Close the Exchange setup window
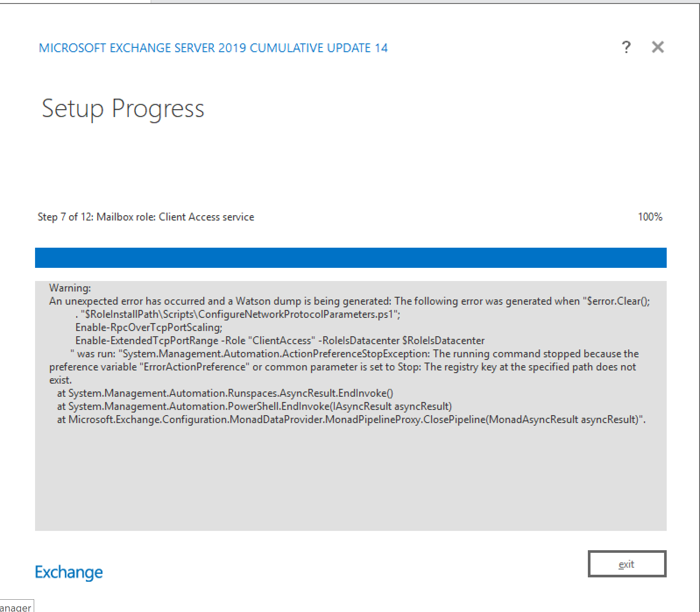The height and width of the screenshot is (612, 700). coord(658,47)
